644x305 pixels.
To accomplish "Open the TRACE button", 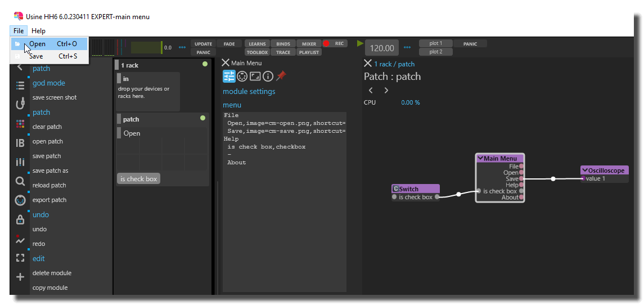I will point(283,52).
